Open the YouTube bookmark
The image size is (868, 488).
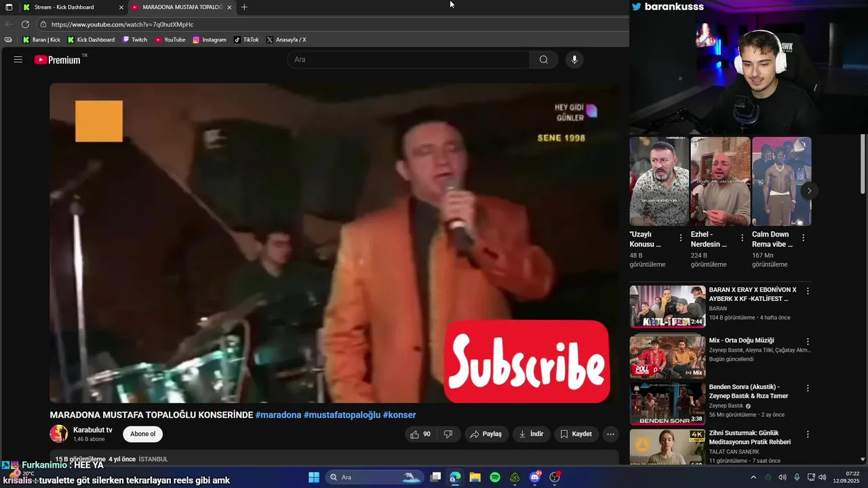click(170, 40)
